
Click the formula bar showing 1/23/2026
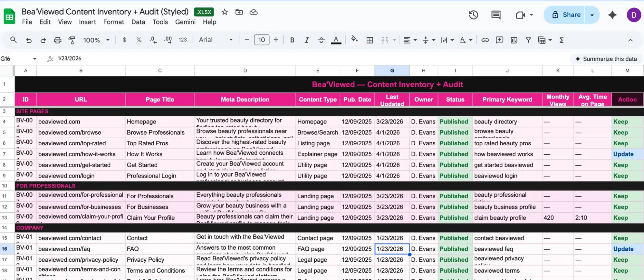pos(309,59)
